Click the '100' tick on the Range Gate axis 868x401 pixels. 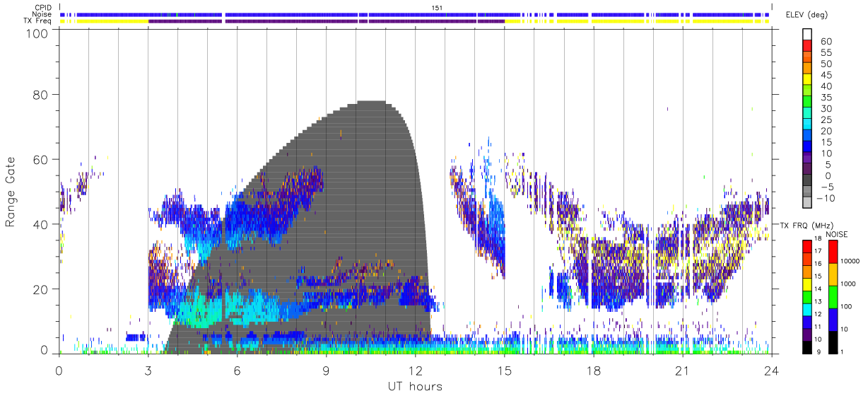click(37, 33)
